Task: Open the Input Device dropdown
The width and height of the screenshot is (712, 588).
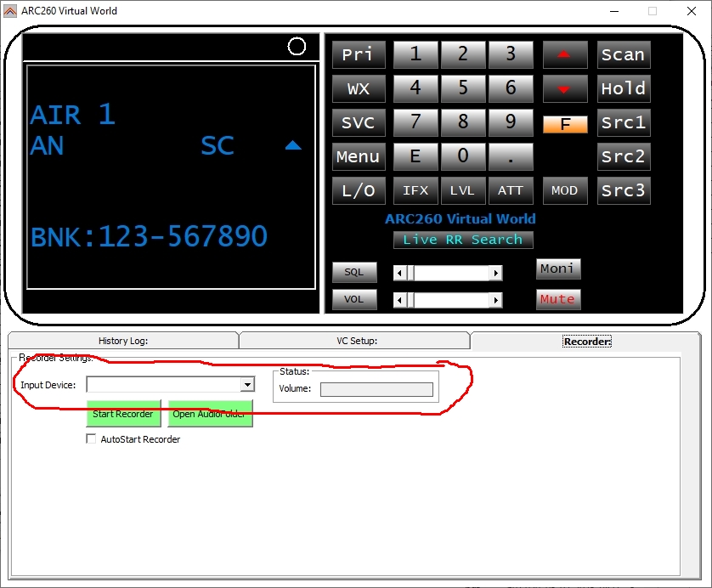Action: point(247,385)
